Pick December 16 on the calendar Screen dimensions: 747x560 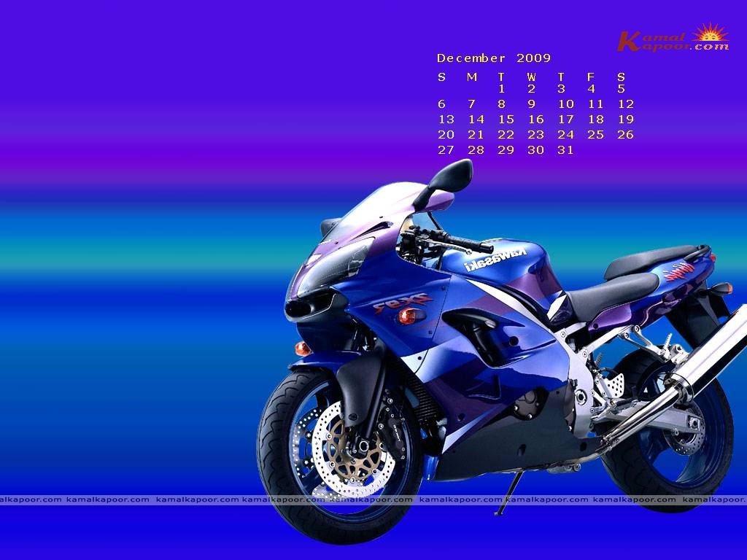(536, 119)
